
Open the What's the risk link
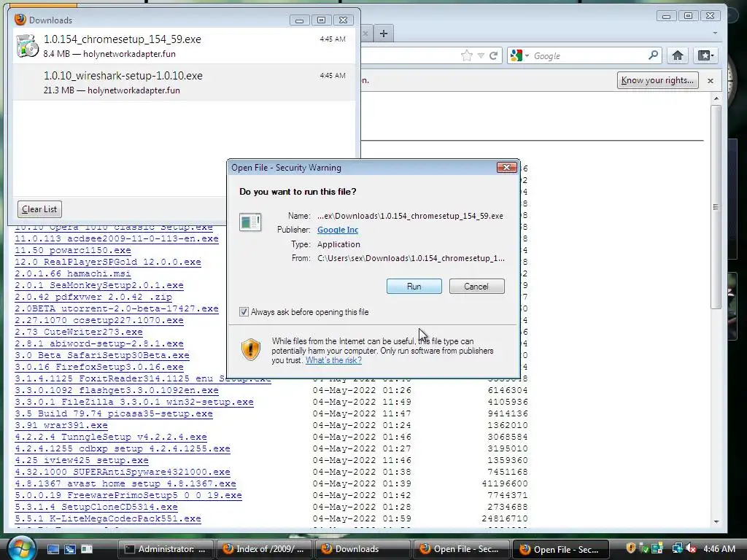click(333, 360)
